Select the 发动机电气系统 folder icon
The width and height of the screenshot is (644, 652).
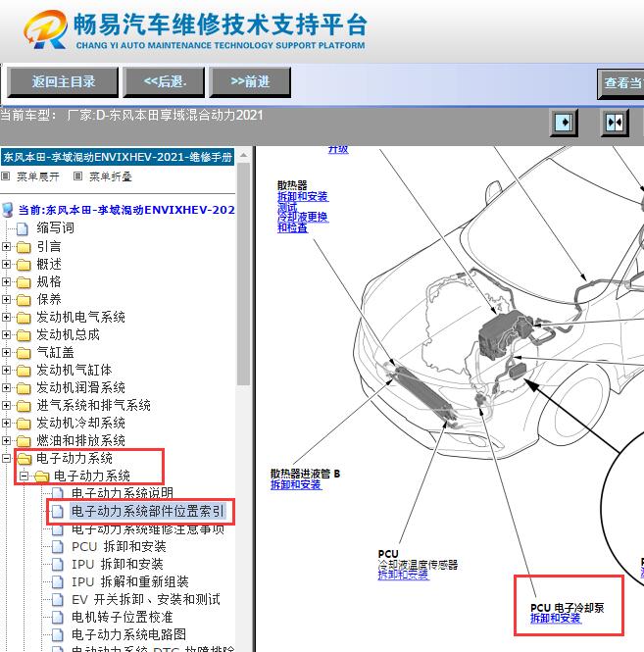pos(24,318)
